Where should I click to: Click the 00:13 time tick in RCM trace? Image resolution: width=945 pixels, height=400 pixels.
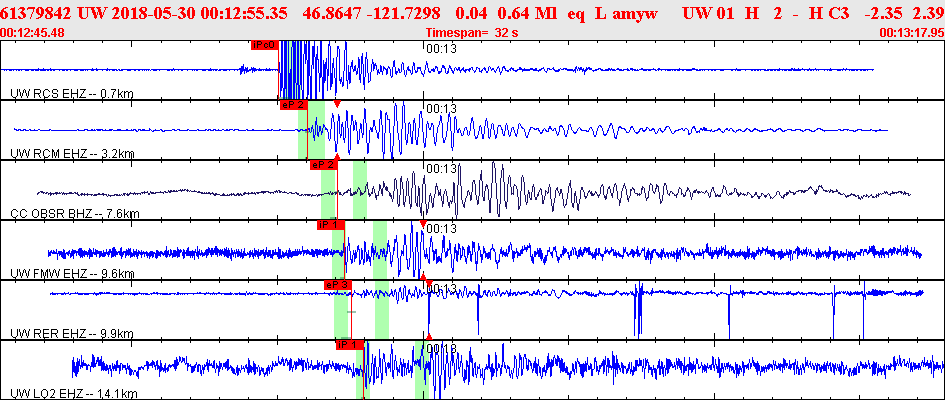click(x=442, y=109)
